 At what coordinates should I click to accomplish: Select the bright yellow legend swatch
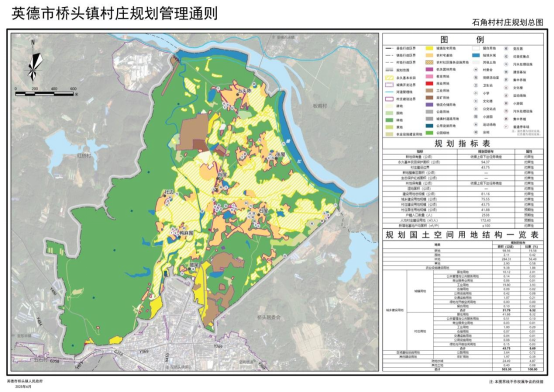[429, 48]
